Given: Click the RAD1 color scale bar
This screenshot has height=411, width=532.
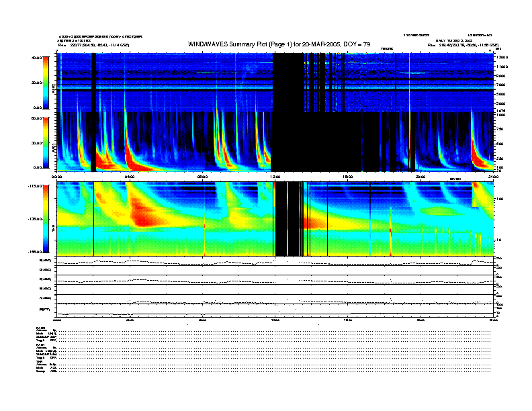Looking at the screenshot, I should (x=46, y=142).
